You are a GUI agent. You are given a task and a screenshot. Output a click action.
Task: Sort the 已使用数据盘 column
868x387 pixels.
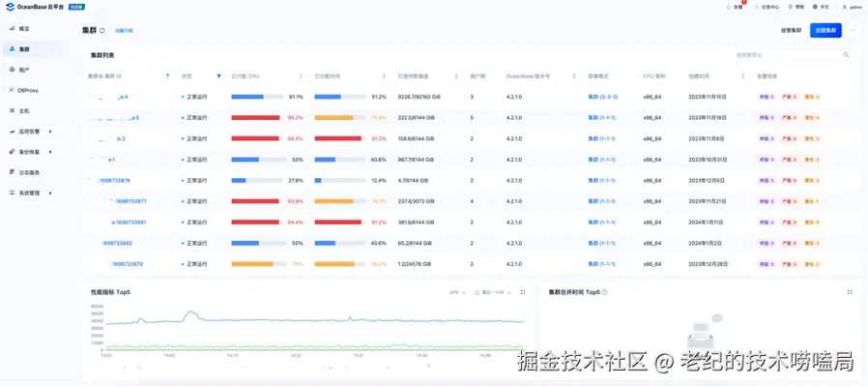(x=456, y=76)
